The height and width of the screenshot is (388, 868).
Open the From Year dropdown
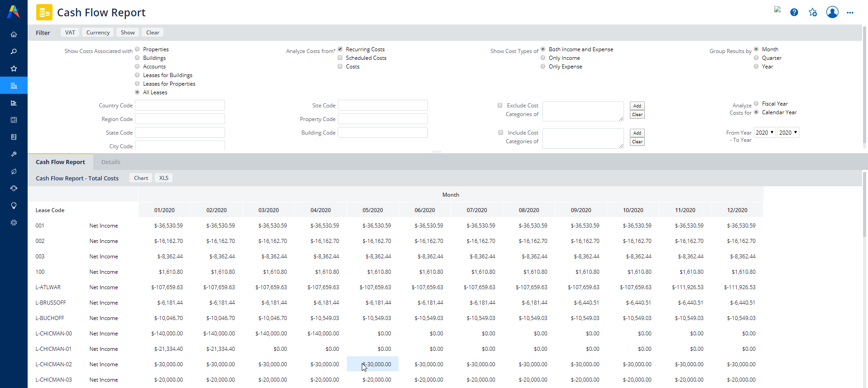coord(764,133)
